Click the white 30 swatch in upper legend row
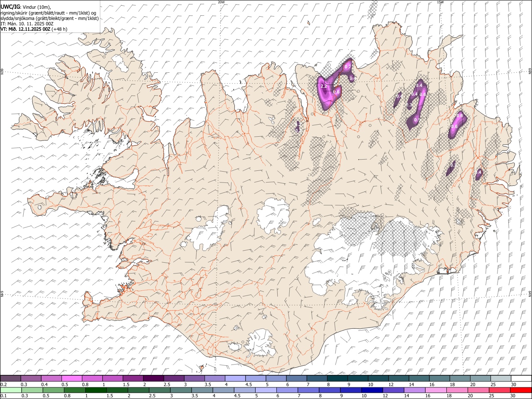532x399 pixels. click(x=522, y=378)
